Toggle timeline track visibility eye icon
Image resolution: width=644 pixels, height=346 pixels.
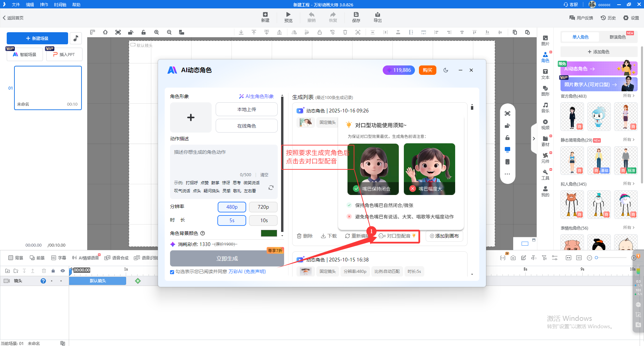coord(63,271)
